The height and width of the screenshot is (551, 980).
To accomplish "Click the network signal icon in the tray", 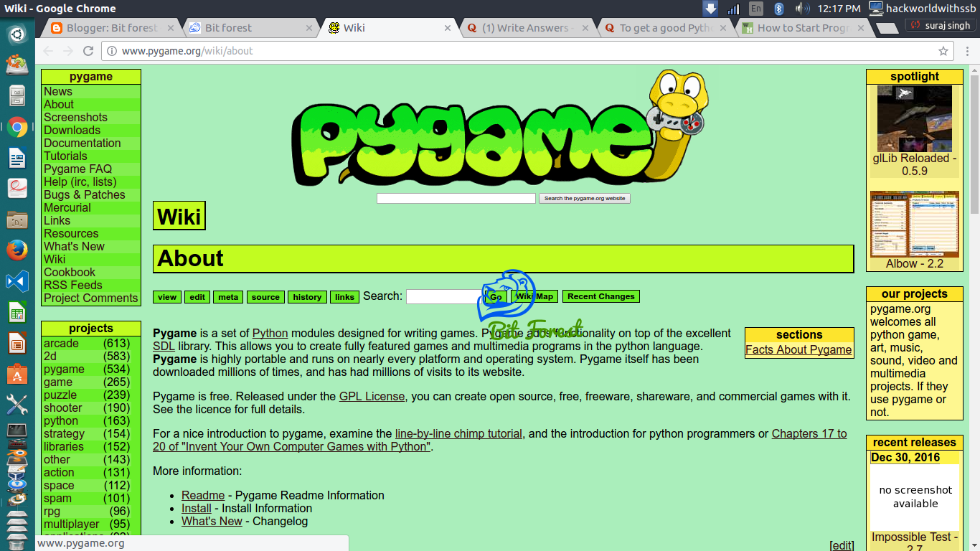I will [733, 9].
